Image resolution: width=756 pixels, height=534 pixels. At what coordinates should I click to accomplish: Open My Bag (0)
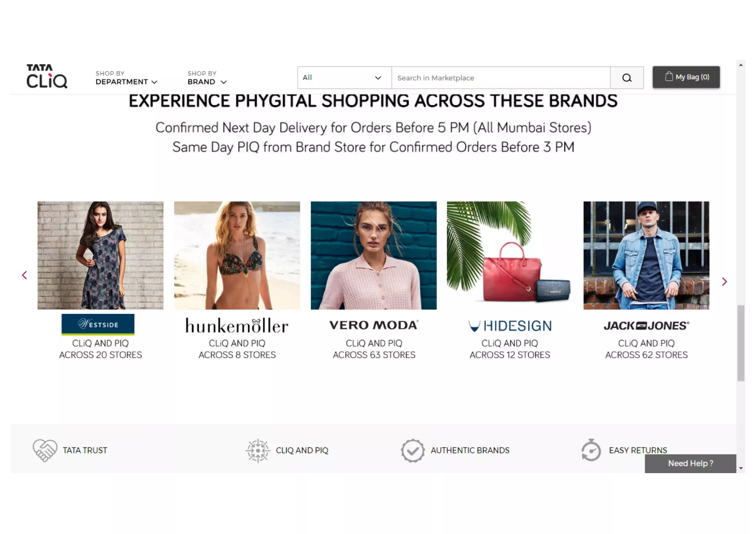coord(686,77)
